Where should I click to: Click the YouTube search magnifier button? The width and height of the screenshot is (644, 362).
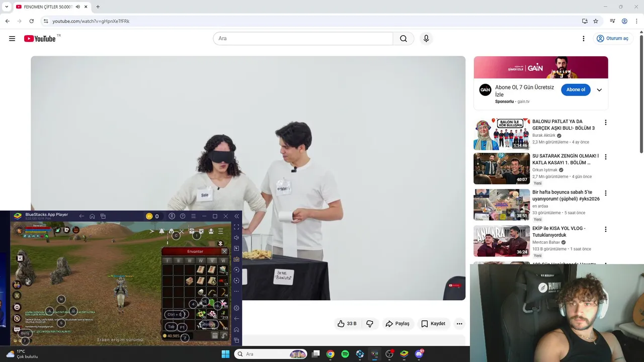click(x=404, y=39)
